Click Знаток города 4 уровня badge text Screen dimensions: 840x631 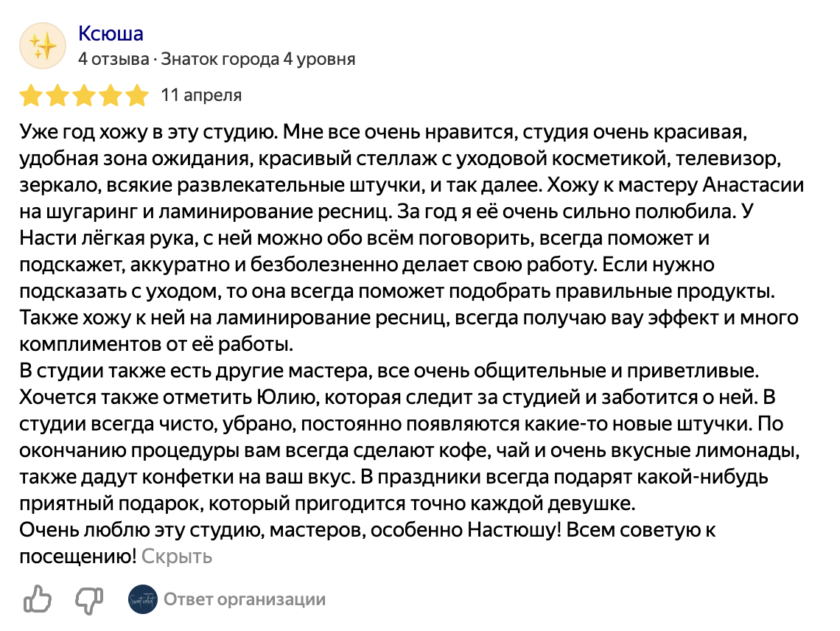click(x=258, y=59)
